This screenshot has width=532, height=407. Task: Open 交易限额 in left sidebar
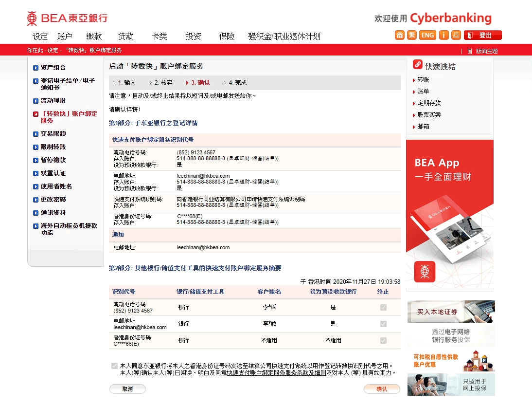tap(53, 134)
